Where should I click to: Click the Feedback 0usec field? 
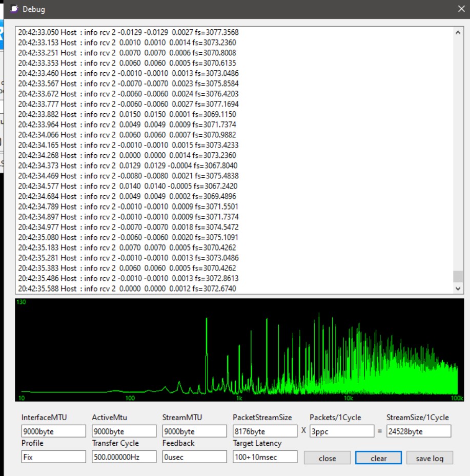194,457
